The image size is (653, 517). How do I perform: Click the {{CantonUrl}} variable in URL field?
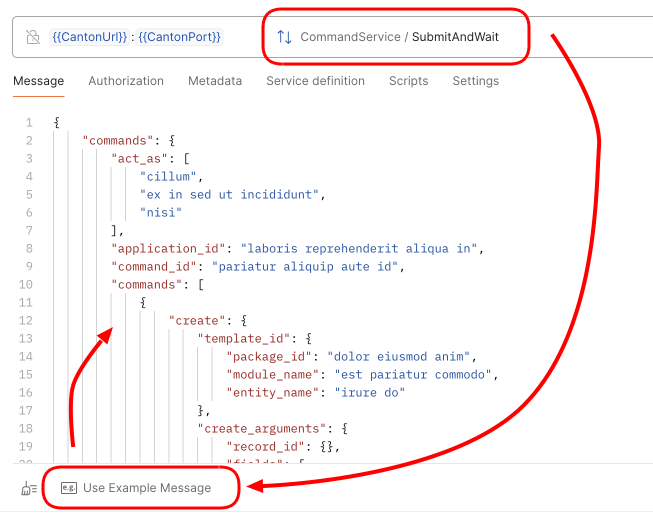tap(90, 37)
